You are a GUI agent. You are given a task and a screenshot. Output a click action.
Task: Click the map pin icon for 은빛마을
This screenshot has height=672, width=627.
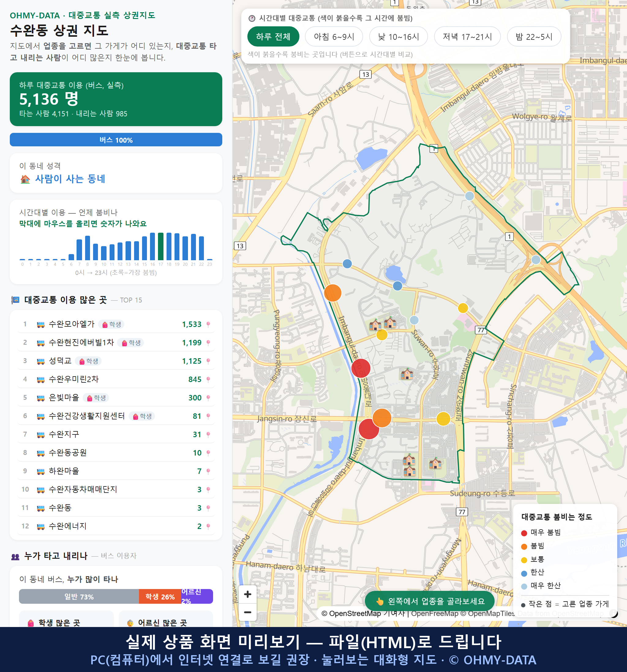(x=208, y=398)
